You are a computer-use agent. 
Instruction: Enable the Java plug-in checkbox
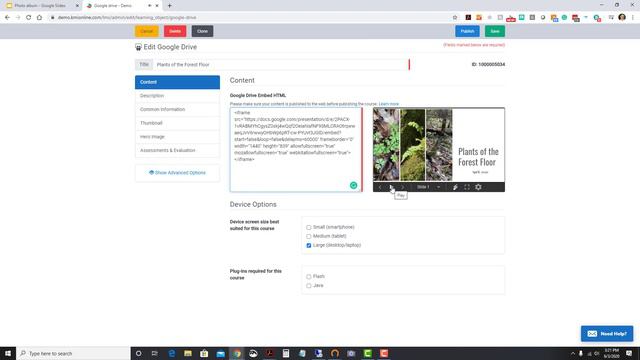click(x=309, y=286)
